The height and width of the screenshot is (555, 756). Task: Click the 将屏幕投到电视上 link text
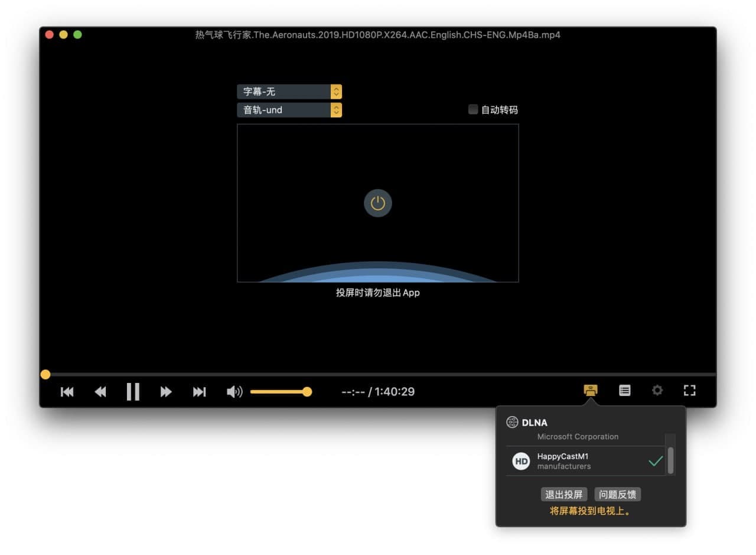pyautogui.click(x=591, y=511)
